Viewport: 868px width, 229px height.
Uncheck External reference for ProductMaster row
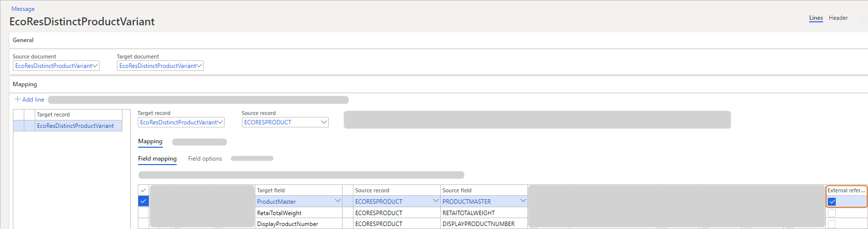point(832,202)
